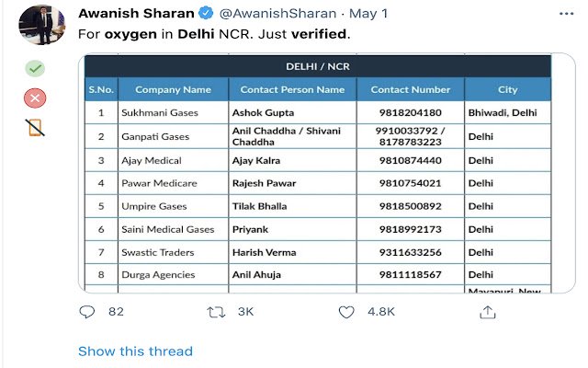
Task: Visit the @AwanishSharan handle link
Action: pyautogui.click(x=277, y=14)
